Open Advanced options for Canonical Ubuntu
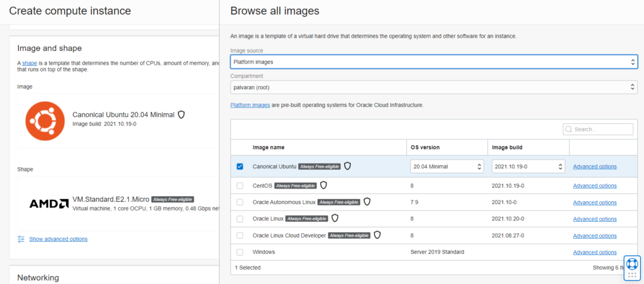 (x=595, y=167)
